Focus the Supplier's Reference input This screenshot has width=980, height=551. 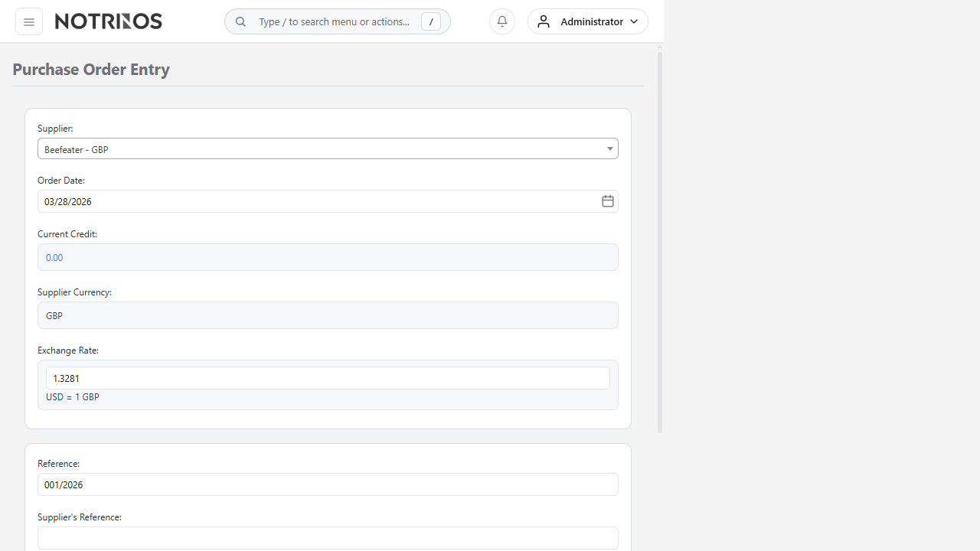tap(328, 538)
